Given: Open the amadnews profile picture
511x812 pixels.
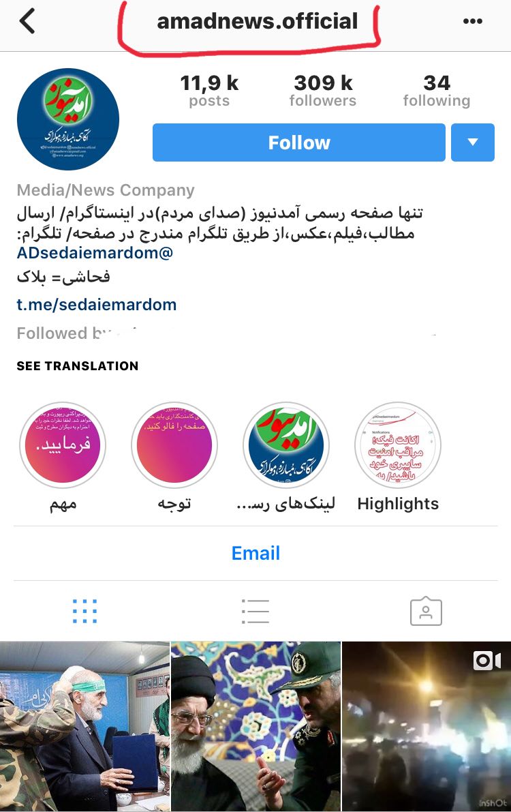Looking at the screenshot, I should click(x=68, y=119).
